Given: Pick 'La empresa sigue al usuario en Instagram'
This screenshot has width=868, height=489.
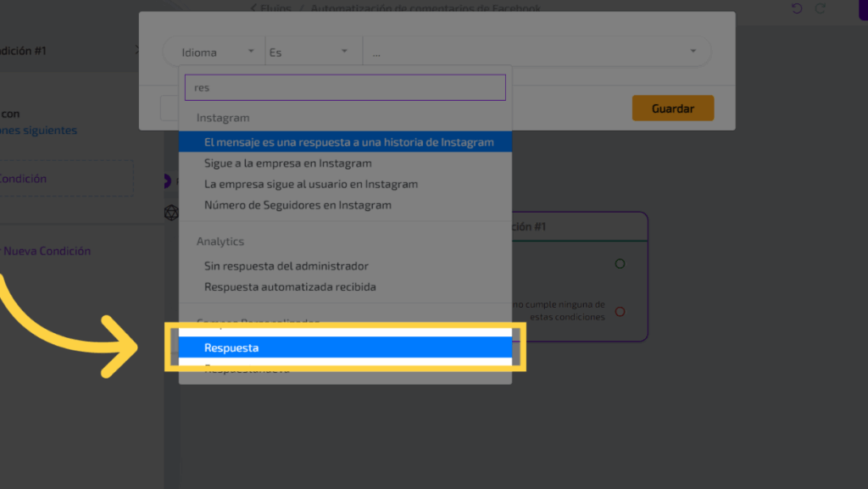Looking at the screenshot, I should tap(310, 184).
